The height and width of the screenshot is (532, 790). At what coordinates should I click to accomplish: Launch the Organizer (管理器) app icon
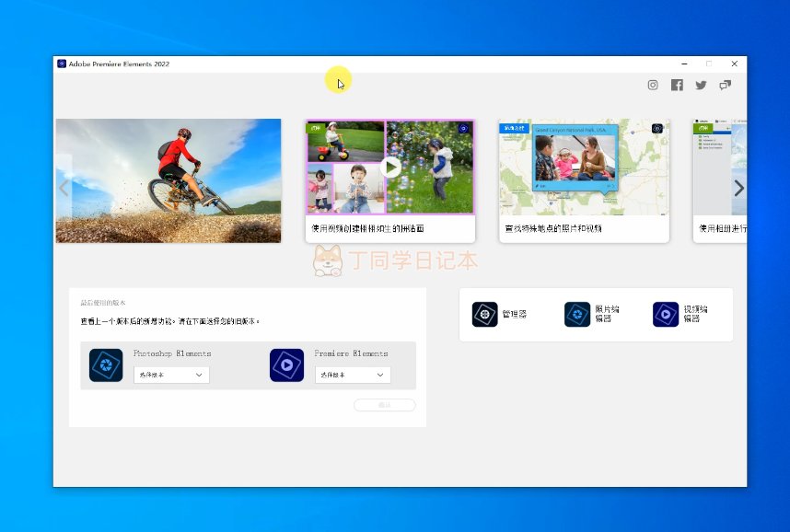(x=485, y=314)
